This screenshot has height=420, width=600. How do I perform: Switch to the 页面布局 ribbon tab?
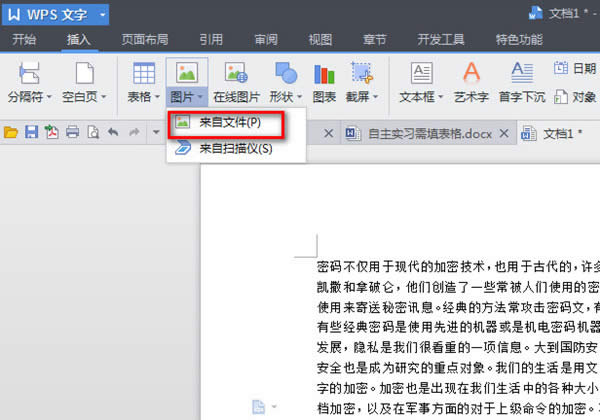pos(145,41)
